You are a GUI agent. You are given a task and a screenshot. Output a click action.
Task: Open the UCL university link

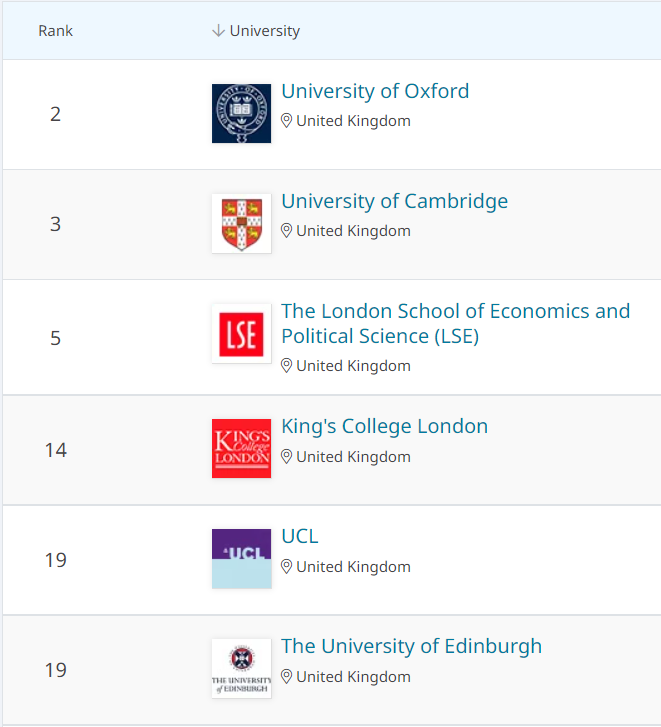click(x=299, y=536)
